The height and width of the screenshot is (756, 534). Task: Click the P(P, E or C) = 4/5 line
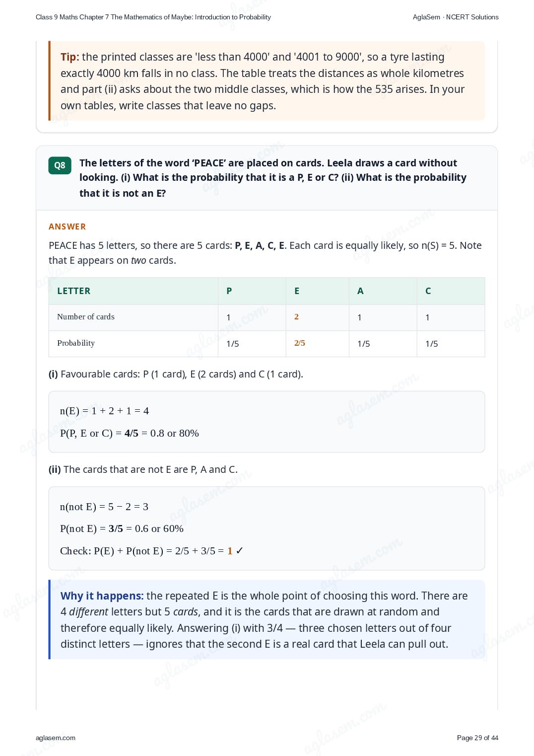[130, 433]
